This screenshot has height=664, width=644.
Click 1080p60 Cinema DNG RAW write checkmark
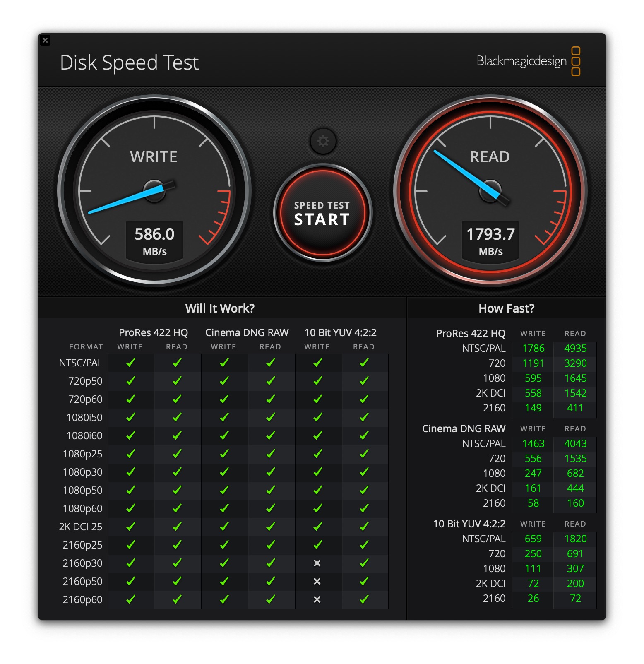(x=224, y=508)
